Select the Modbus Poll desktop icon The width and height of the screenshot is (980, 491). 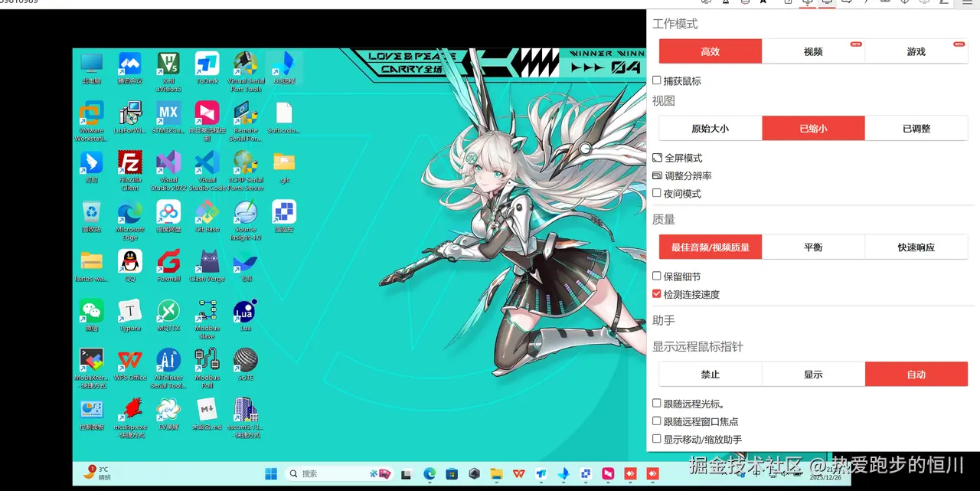point(207,368)
